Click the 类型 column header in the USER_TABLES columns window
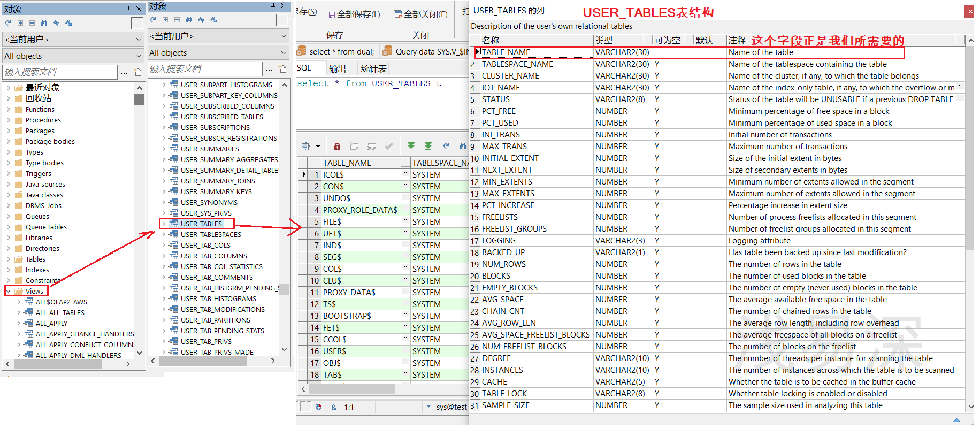980x429 pixels. (623, 40)
